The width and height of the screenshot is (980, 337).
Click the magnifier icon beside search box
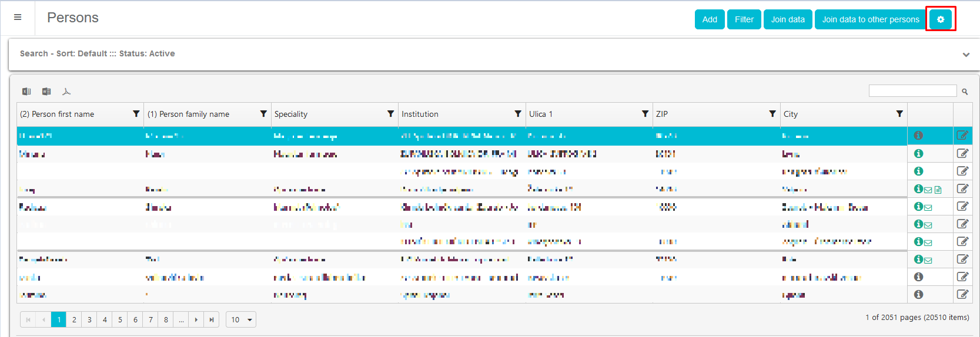(965, 92)
